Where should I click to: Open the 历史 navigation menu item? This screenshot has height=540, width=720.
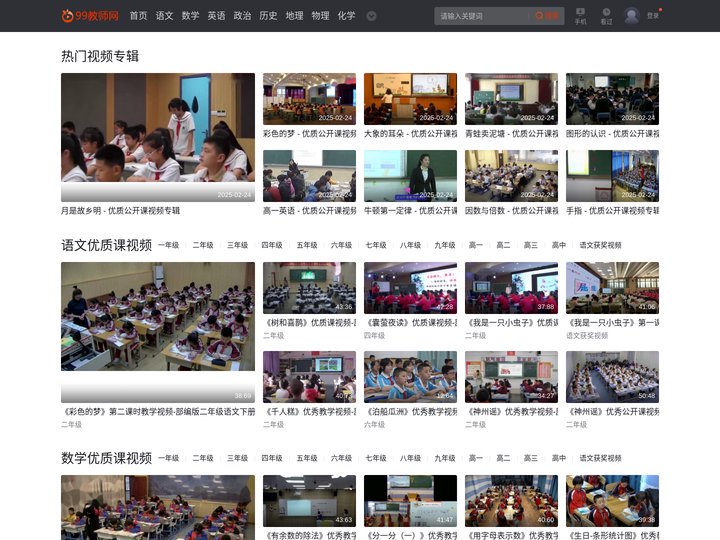[268, 16]
